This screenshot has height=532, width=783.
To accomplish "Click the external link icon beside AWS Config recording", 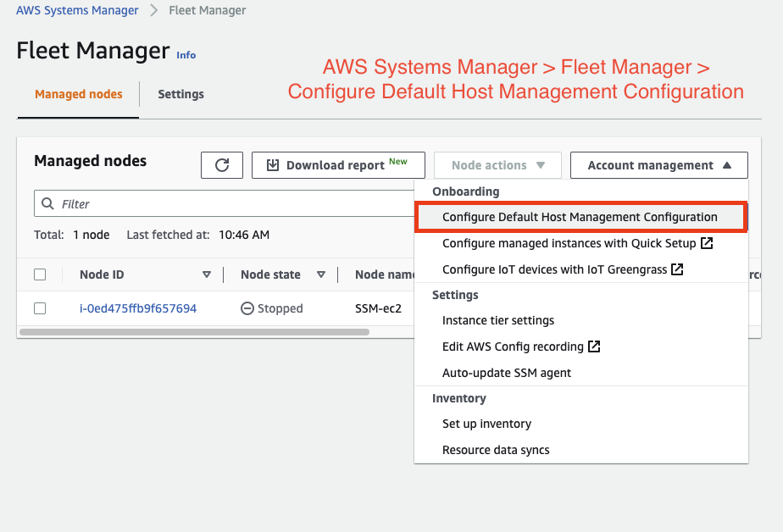I will pyautogui.click(x=594, y=346).
